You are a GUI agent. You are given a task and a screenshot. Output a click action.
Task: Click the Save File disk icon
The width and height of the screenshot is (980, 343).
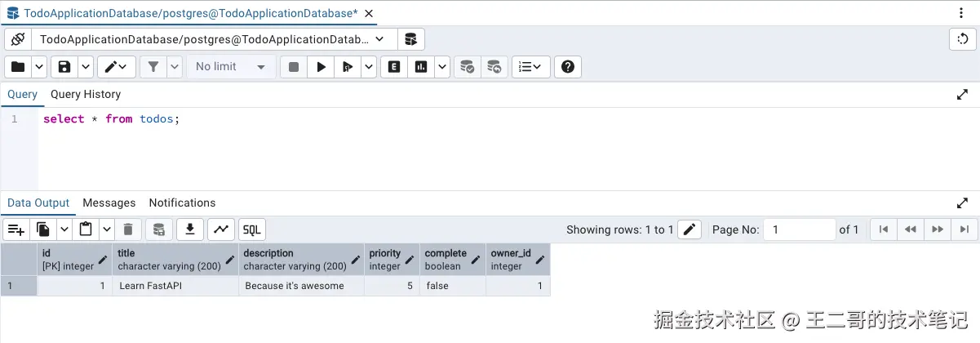64,67
